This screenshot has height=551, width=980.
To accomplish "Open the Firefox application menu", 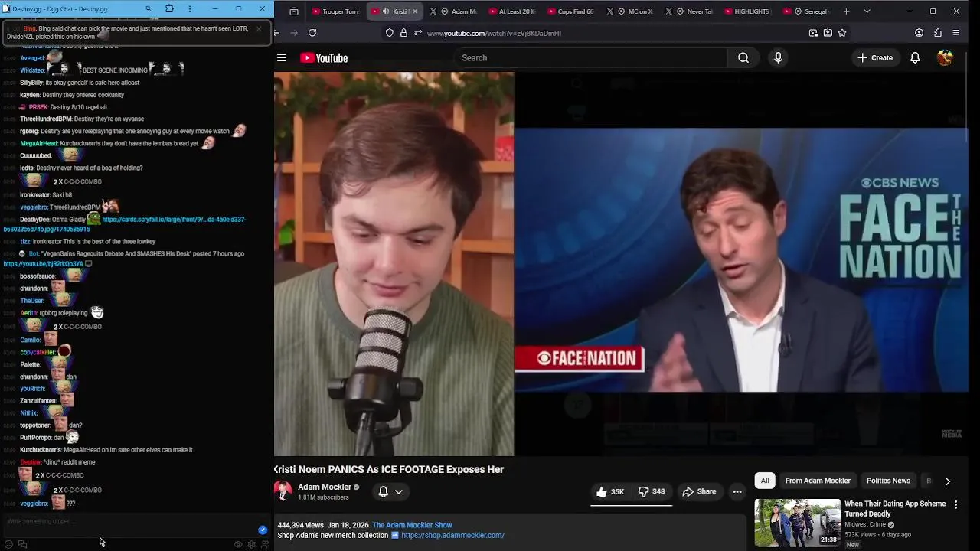I will 956,33.
